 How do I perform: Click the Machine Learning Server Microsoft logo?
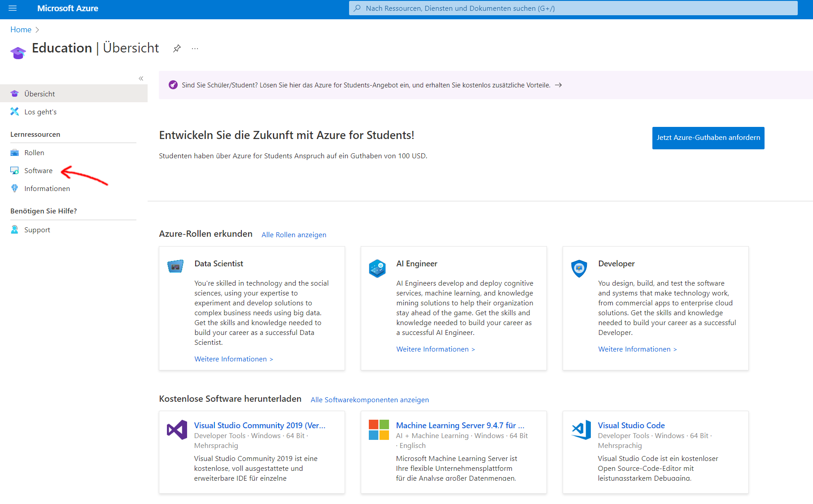tap(379, 430)
